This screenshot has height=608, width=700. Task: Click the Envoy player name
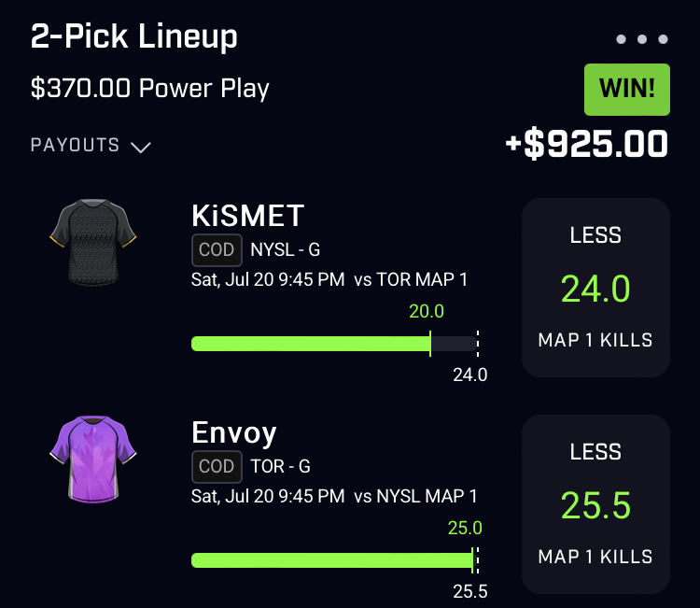click(x=234, y=432)
